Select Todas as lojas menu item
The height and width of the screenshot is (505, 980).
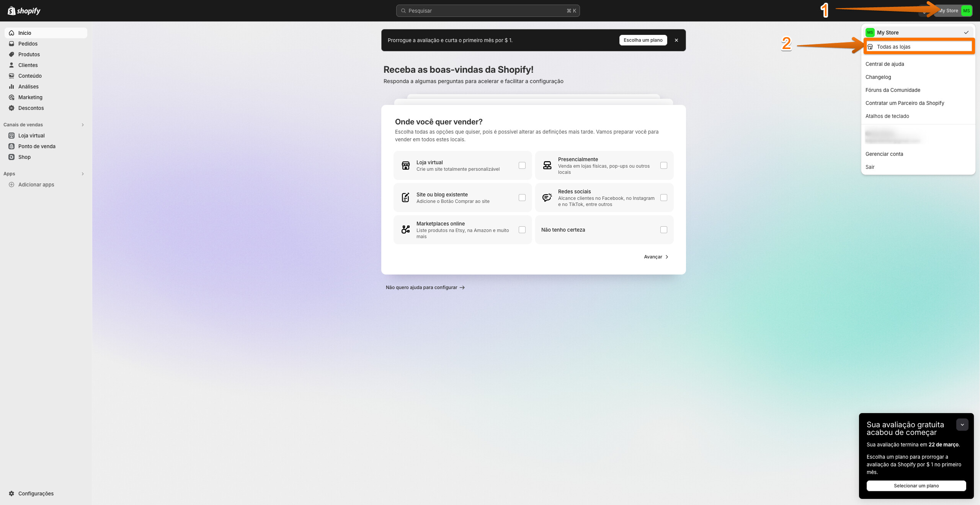tap(893, 47)
